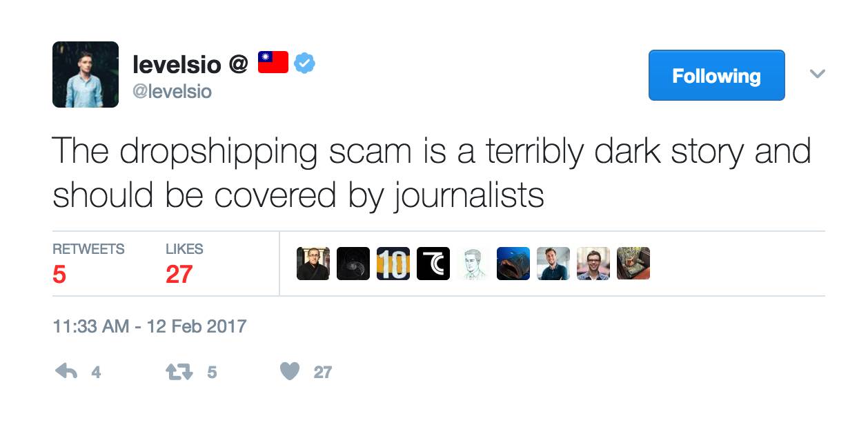The image size is (868, 425).
Task: Open the levelsio display name link
Action: click(177, 65)
